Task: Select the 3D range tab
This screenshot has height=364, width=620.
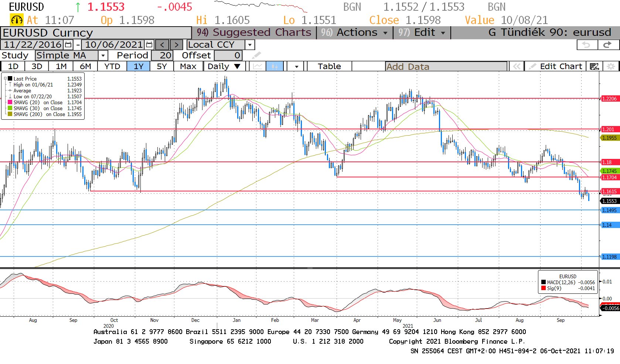Action: pyautogui.click(x=37, y=67)
